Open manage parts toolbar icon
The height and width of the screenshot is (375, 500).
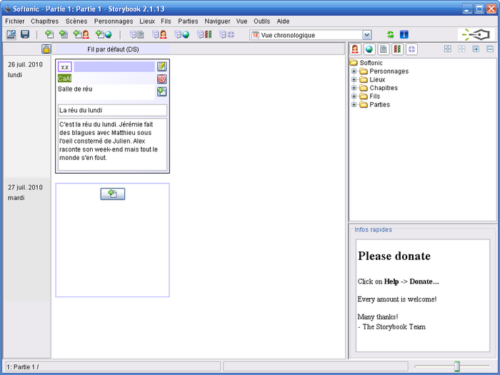pos(227,34)
